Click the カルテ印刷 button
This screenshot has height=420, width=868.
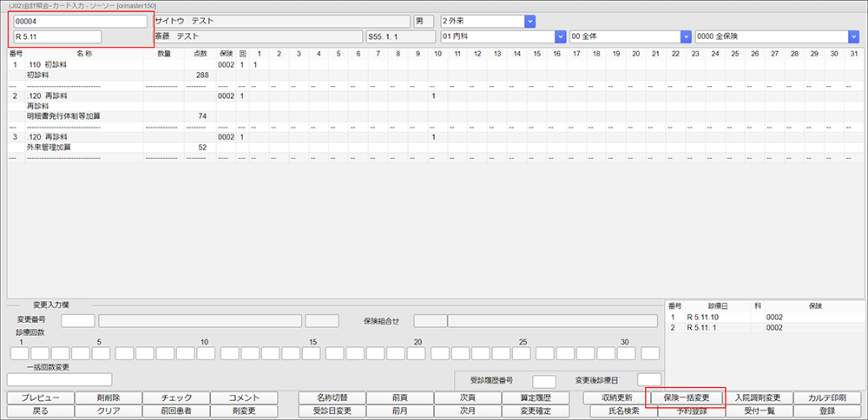tap(826, 397)
